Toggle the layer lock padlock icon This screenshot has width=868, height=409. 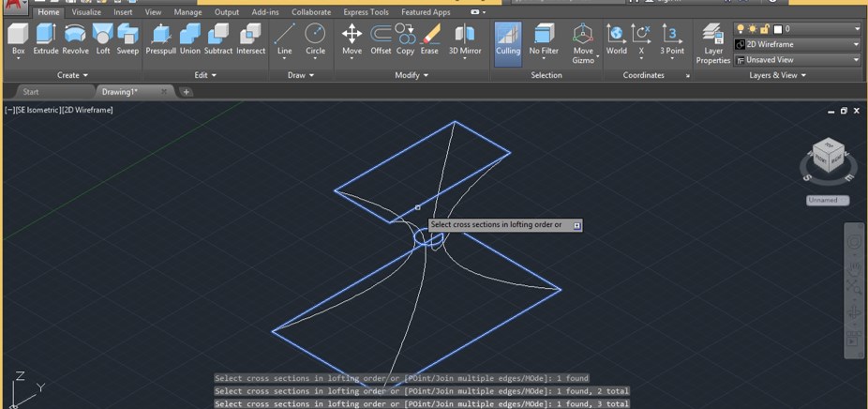[x=764, y=29]
